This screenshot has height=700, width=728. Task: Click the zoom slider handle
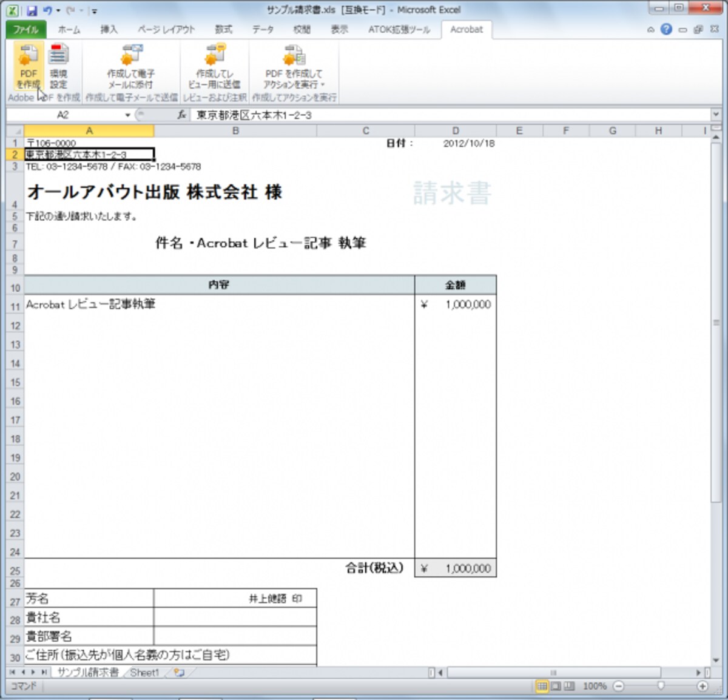(660, 686)
